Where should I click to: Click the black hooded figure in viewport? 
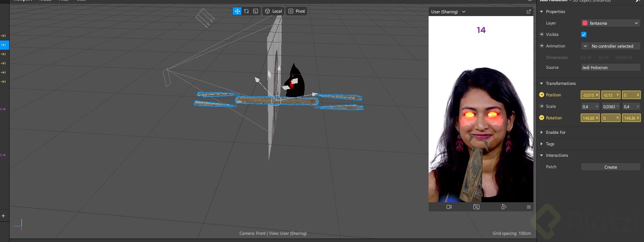(x=295, y=80)
